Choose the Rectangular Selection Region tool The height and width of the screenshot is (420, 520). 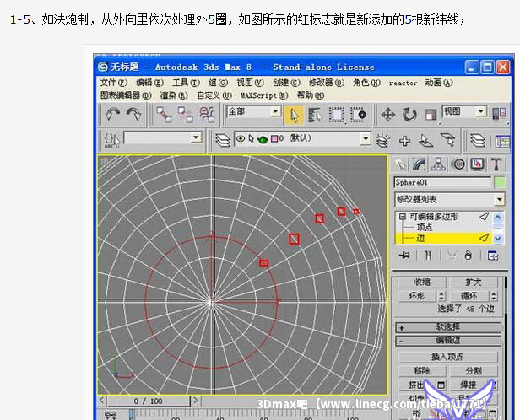336,115
